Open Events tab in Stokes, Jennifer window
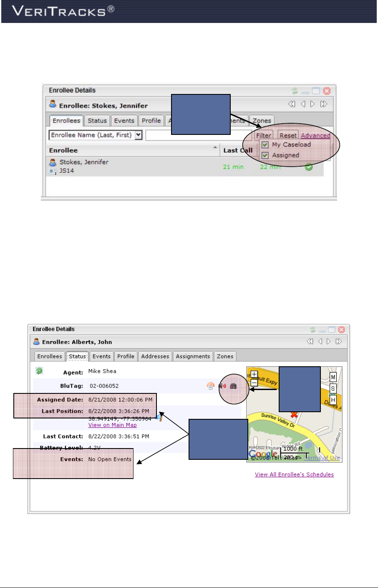This screenshot has height=588, width=378. coord(124,121)
